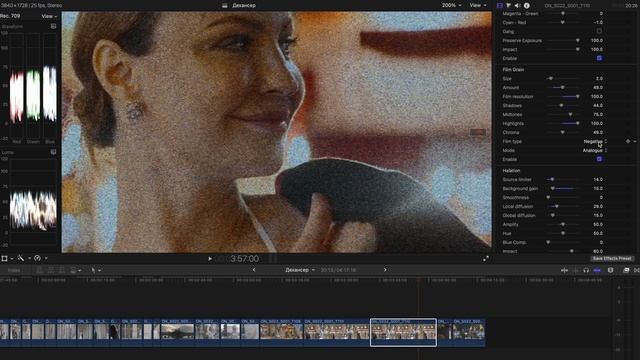Open the viewer View dropdown at top right
The image size is (640, 360).
click(478, 5)
